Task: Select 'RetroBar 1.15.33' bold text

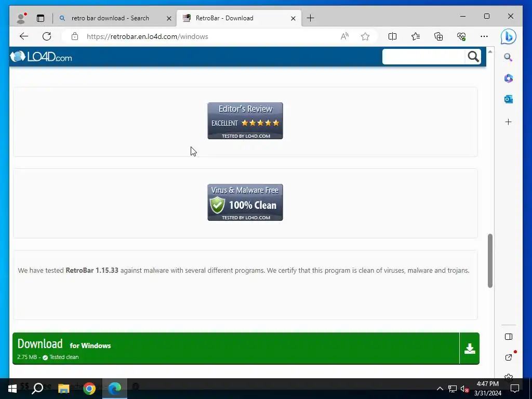Action: (x=92, y=270)
